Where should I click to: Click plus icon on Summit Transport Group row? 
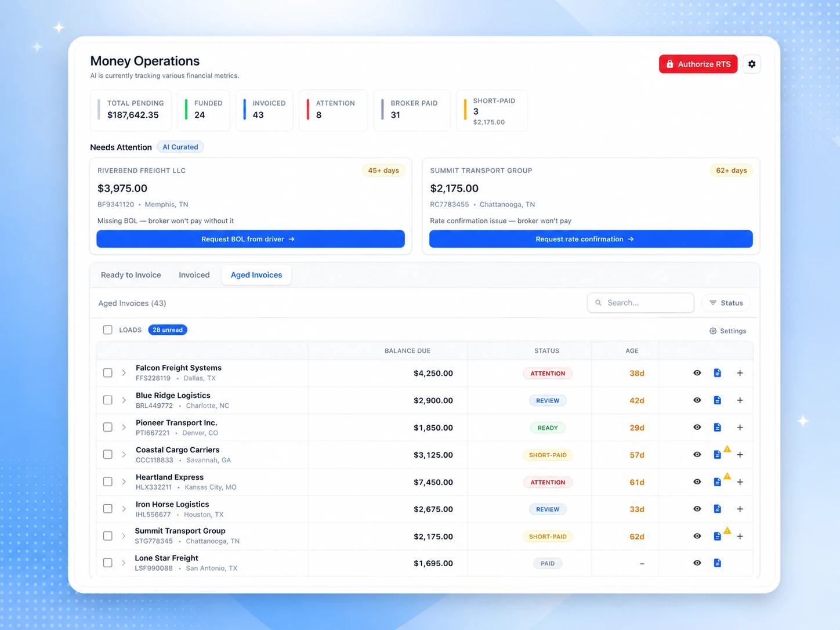(x=740, y=537)
